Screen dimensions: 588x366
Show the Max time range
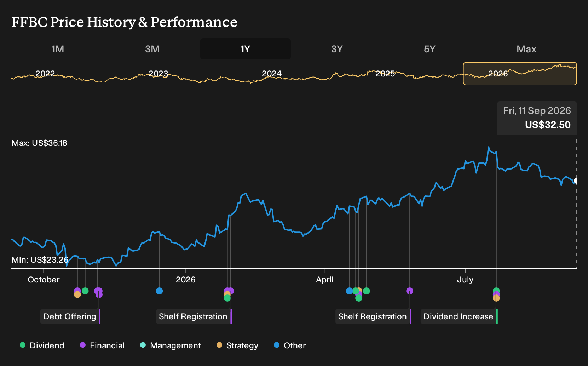coord(526,49)
